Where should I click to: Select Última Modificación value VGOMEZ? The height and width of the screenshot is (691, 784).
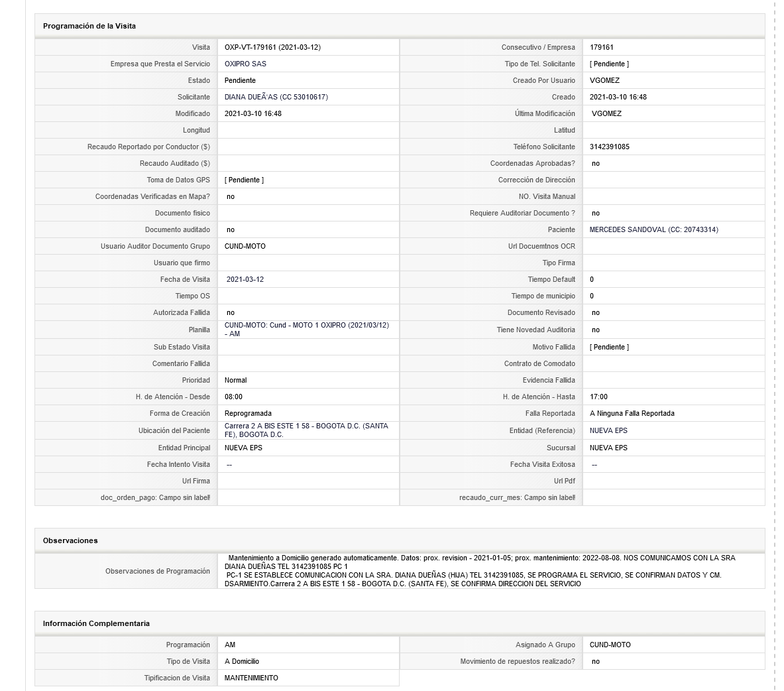click(606, 113)
